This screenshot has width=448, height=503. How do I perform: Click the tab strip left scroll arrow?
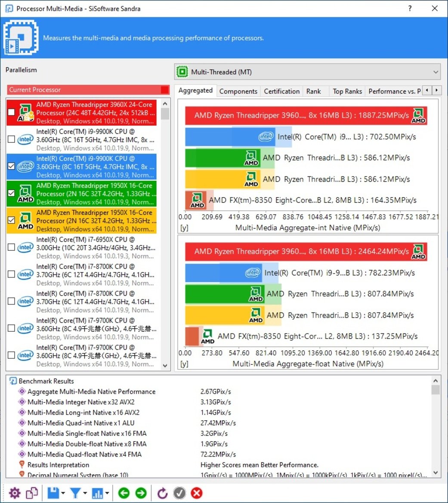coord(427,90)
